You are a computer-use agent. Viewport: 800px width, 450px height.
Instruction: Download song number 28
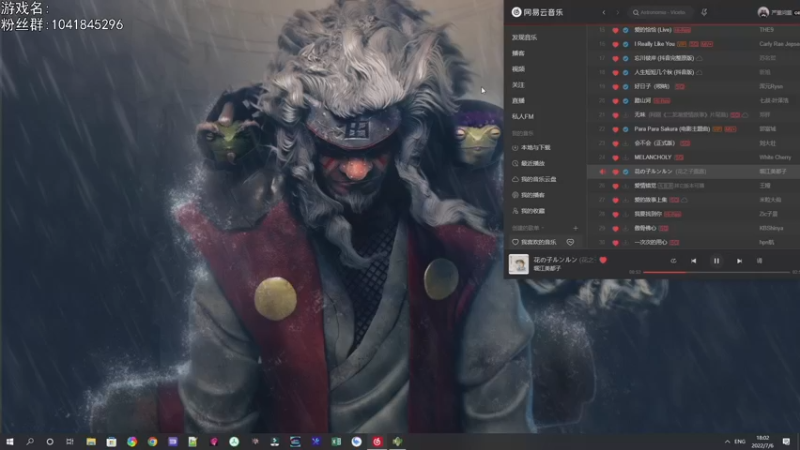pos(626,214)
